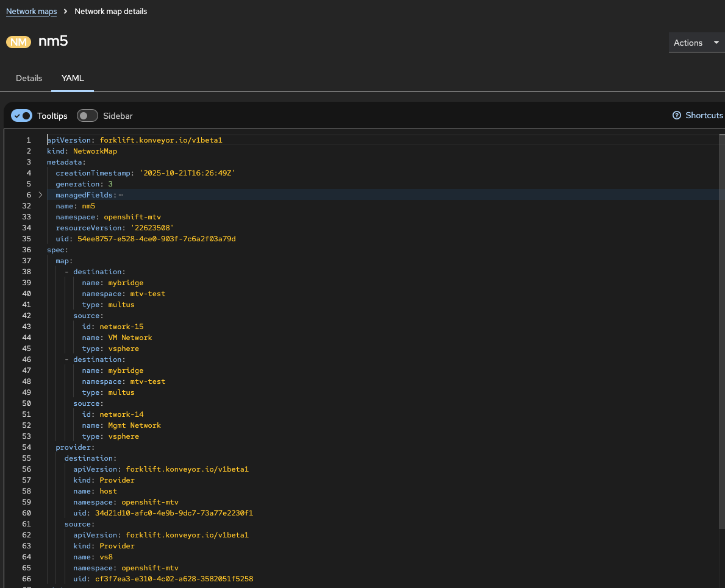Image resolution: width=725 pixels, height=588 pixels.
Task: Click the Actions caret arrow
Action: click(x=716, y=43)
